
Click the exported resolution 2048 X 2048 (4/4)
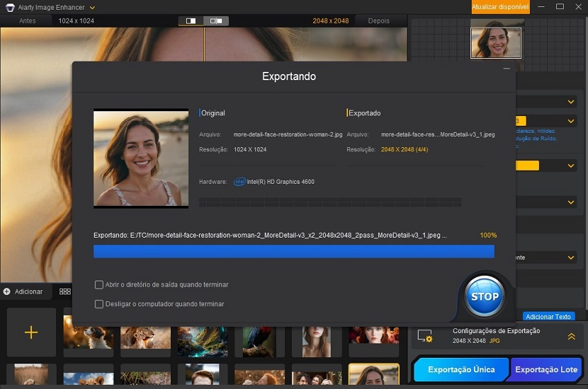(404, 149)
